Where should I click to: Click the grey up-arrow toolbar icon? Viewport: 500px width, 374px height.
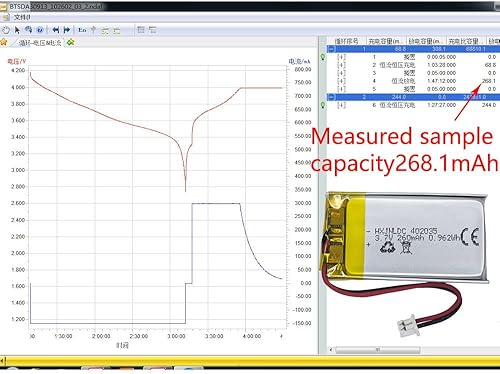click(x=93, y=30)
